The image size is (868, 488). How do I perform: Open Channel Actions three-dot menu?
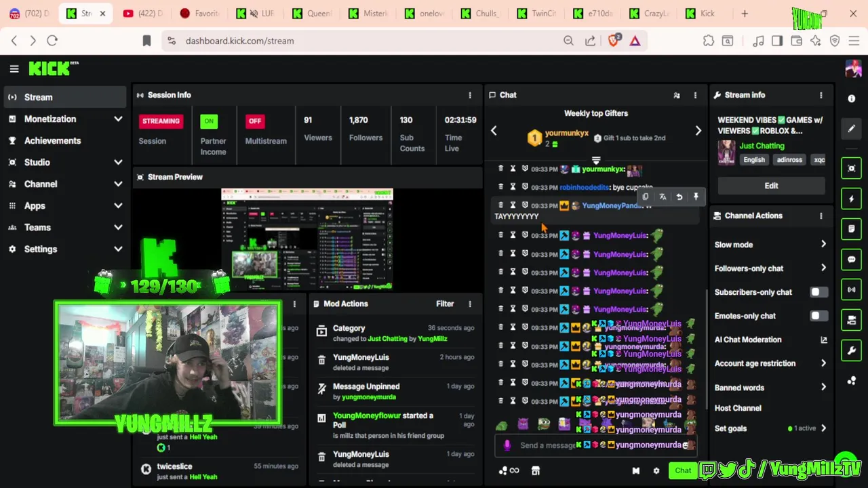[x=821, y=216]
